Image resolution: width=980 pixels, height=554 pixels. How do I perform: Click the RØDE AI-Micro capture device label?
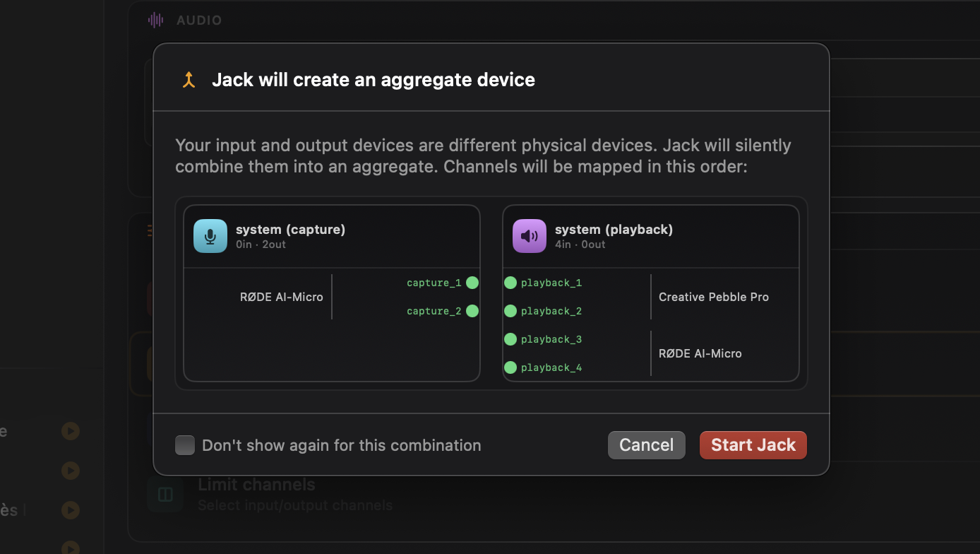[281, 297]
